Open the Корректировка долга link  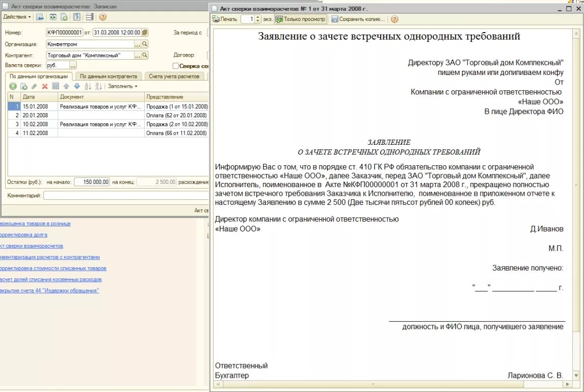(23, 235)
